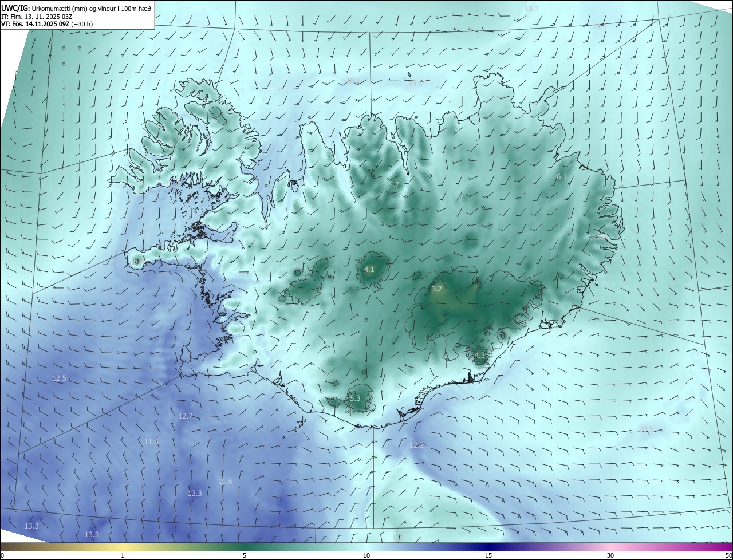Select the 1 tick on the color scale
This screenshot has width=733, height=560.
click(123, 555)
